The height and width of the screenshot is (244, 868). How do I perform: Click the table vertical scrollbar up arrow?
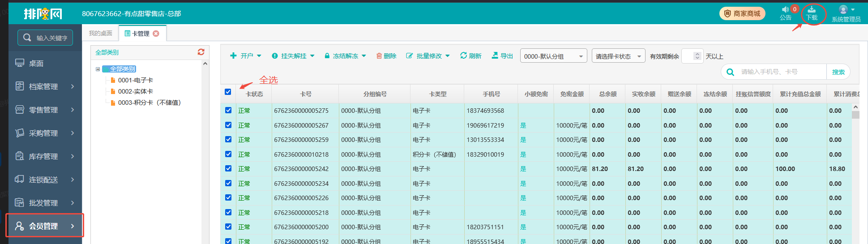pyautogui.click(x=855, y=107)
